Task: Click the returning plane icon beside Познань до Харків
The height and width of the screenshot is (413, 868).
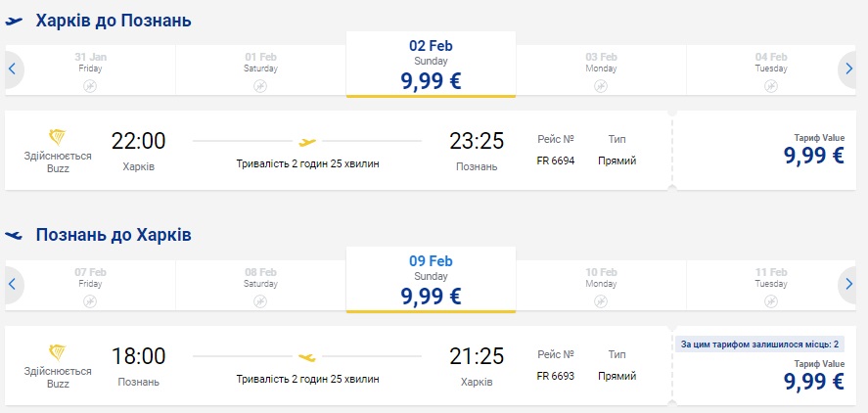Action: coord(14,235)
